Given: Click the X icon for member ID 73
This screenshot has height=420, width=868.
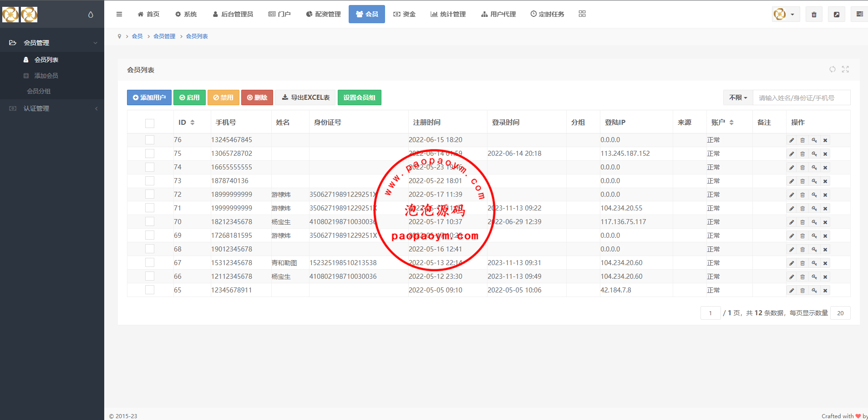Looking at the screenshot, I should click(825, 181).
